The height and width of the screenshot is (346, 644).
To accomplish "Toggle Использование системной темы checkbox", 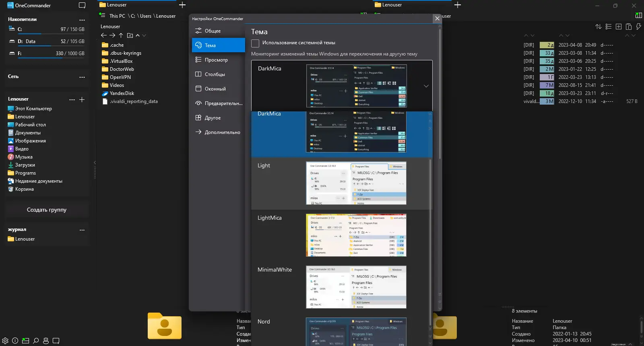I will [x=255, y=43].
